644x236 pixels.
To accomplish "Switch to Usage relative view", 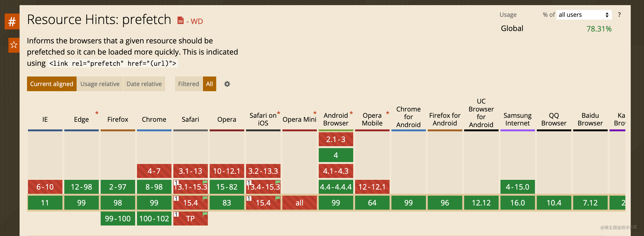I will (100, 84).
